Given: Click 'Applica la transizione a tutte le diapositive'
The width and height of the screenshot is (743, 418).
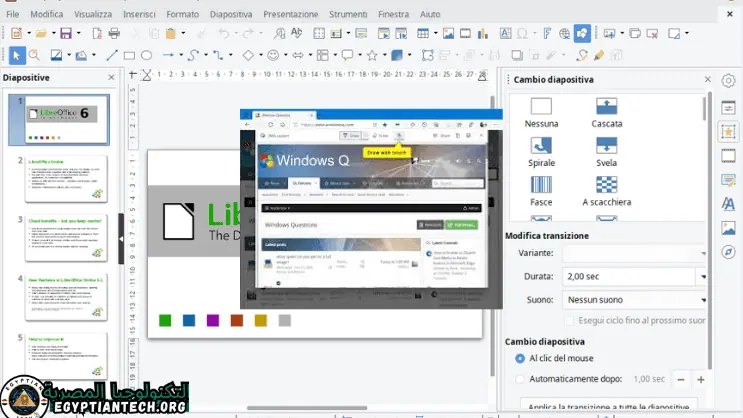Looking at the screenshot, I should [608, 406].
